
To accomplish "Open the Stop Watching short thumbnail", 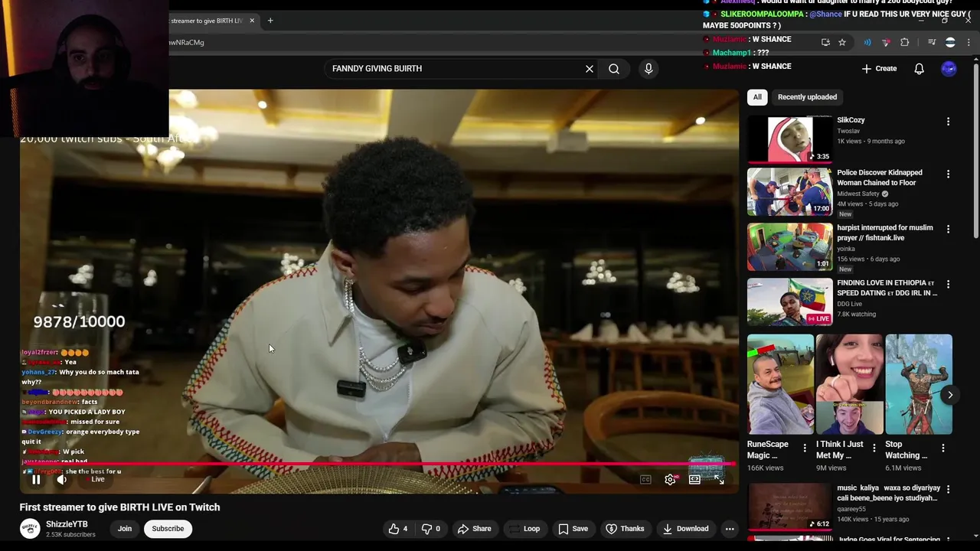I will pyautogui.click(x=919, y=384).
